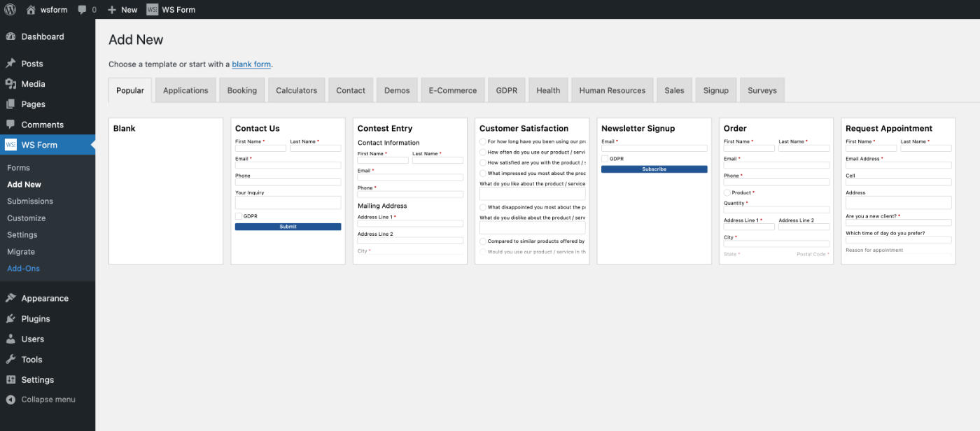Select the Product radio button in Order template
Screen dimensions: 980x431
tap(727, 192)
